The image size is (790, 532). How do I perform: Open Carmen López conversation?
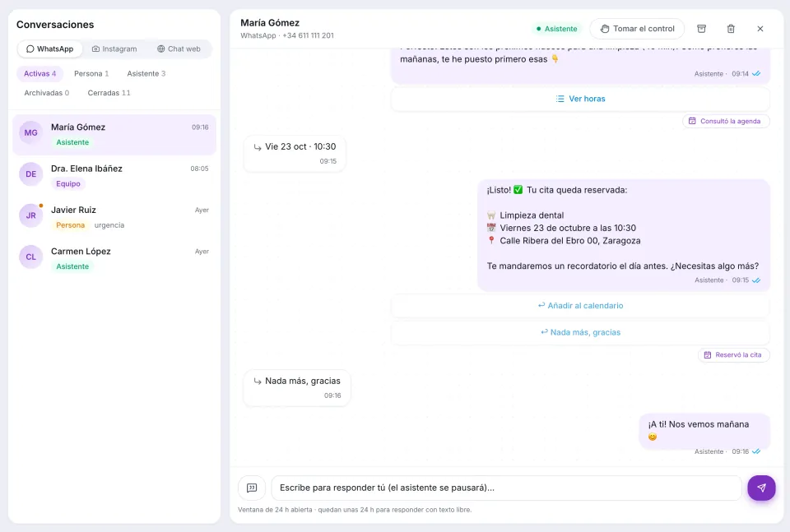(114, 258)
